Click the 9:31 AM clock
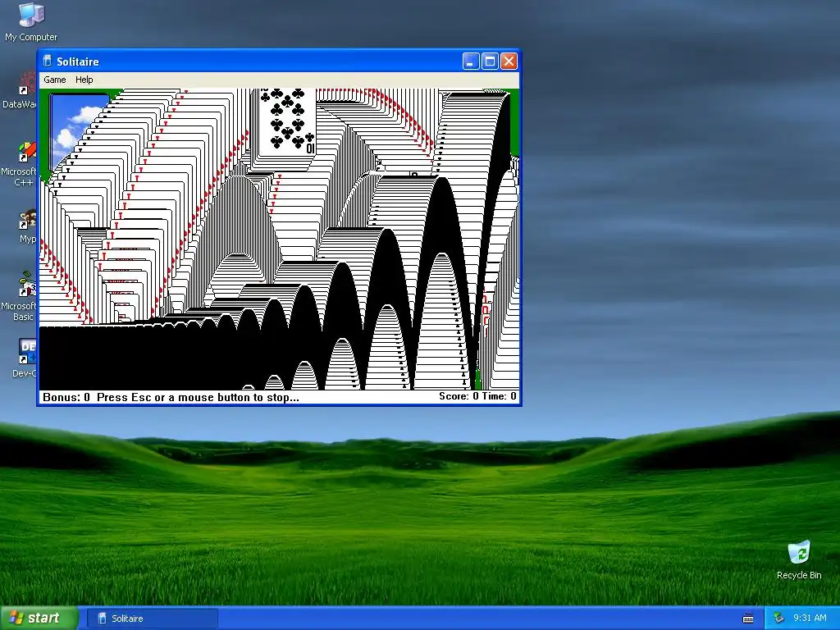The width and height of the screenshot is (840, 630). click(810, 619)
